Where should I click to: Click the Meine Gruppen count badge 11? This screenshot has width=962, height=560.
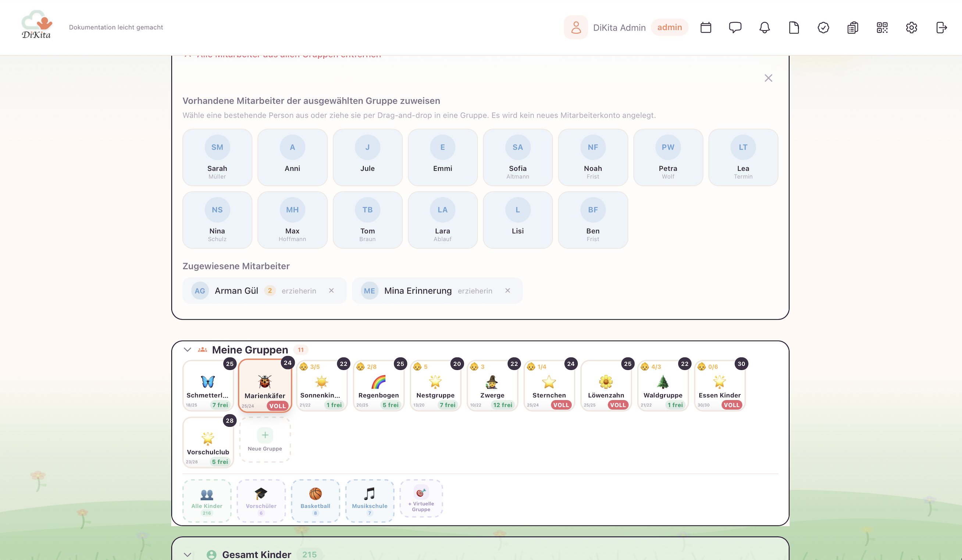point(301,350)
